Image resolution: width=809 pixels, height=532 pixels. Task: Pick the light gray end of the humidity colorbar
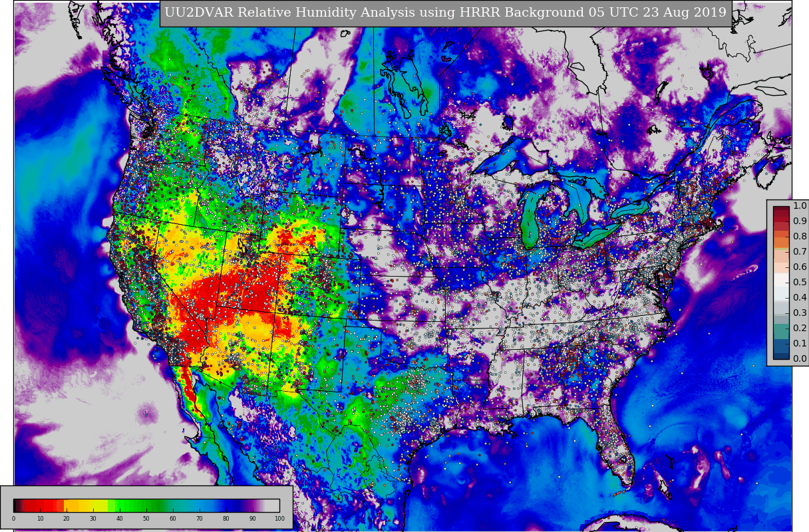[272, 505]
